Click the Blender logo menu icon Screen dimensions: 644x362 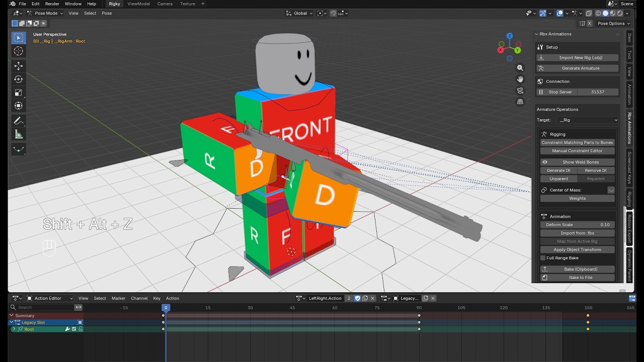13,4
